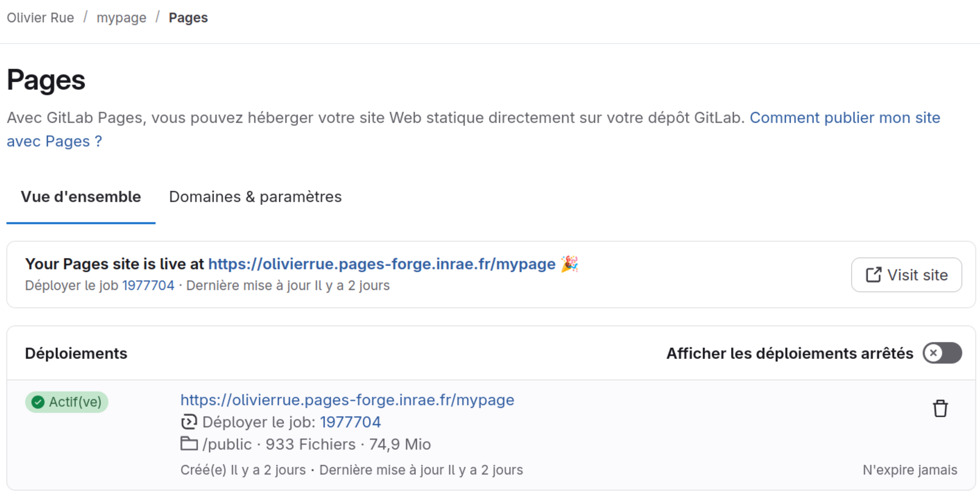This screenshot has width=980, height=498.
Task: Switch to Domaines & paramètres tab
Action: click(x=255, y=197)
